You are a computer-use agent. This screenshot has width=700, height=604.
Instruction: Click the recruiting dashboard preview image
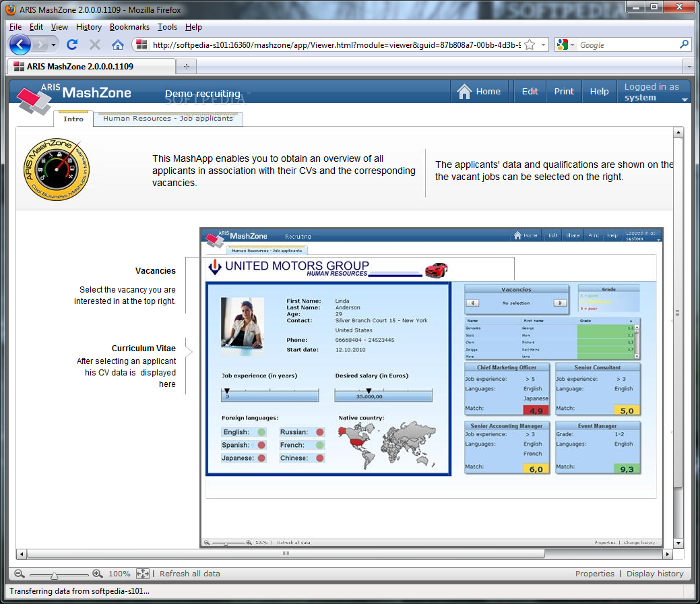click(431, 388)
